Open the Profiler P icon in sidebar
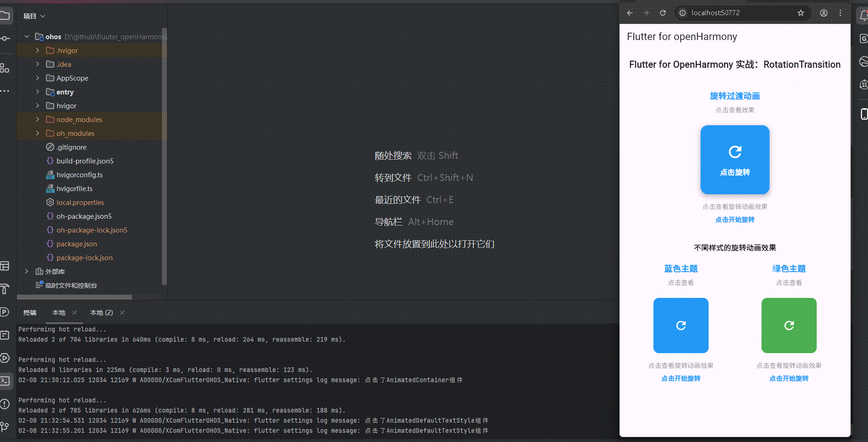868x442 pixels. (x=5, y=312)
